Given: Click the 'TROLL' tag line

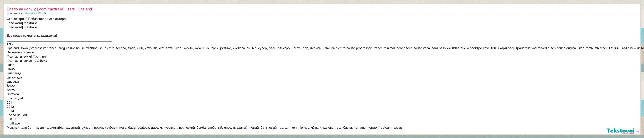Looking at the screenshot, I should [x=12, y=119].
